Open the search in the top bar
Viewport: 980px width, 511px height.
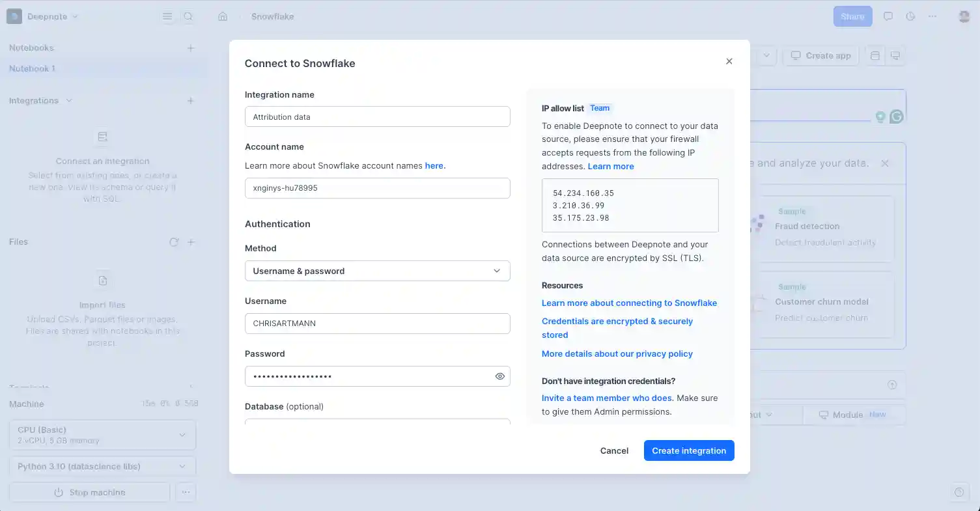188,16
